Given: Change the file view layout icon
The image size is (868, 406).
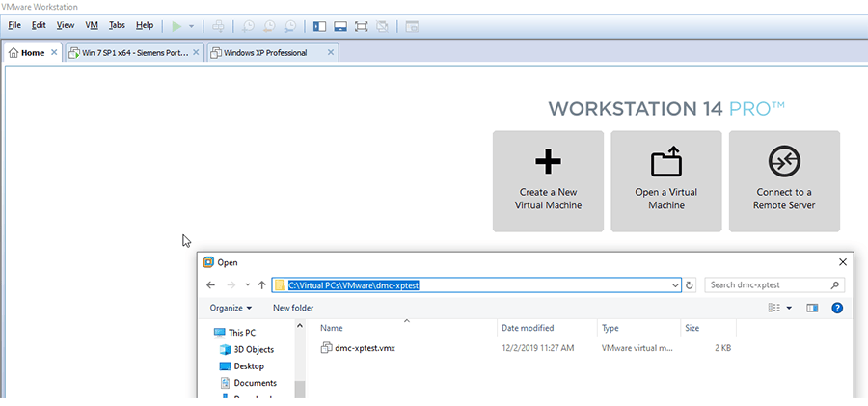Looking at the screenshot, I should (x=773, y=308).
